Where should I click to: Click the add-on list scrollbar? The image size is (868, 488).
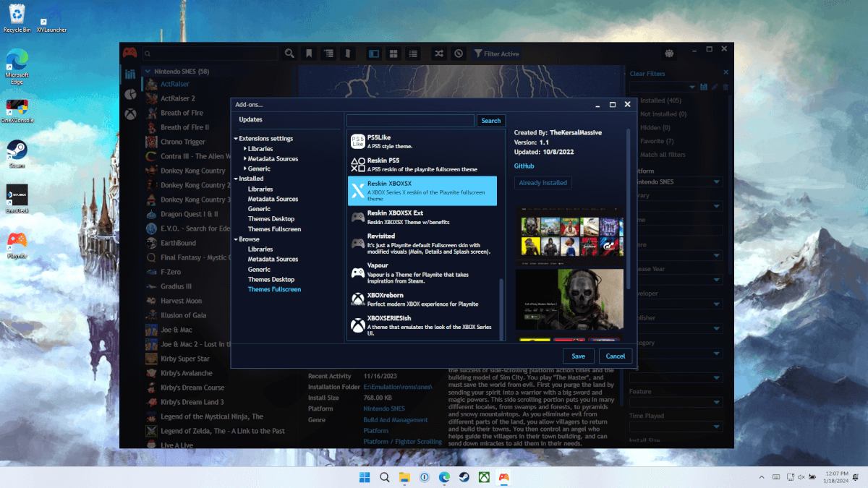tap(501, 308)
